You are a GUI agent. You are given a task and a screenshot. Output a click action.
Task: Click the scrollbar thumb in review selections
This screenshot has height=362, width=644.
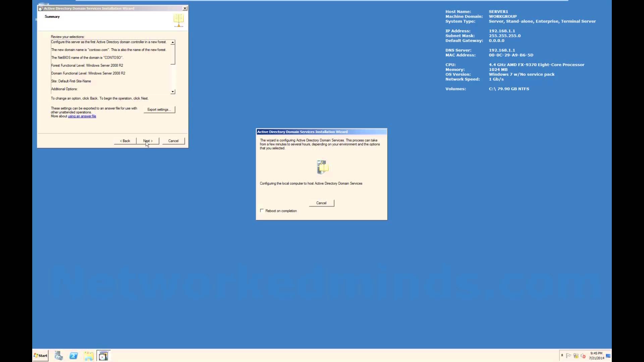tap(173, 54)
